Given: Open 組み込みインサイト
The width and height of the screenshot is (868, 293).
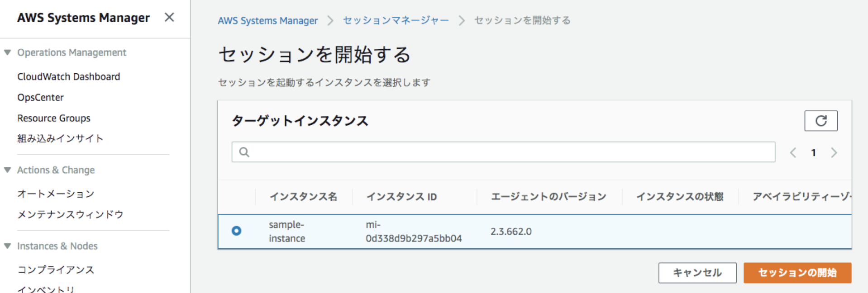Looking at the screenshot, I should click(x=60, y=138).
